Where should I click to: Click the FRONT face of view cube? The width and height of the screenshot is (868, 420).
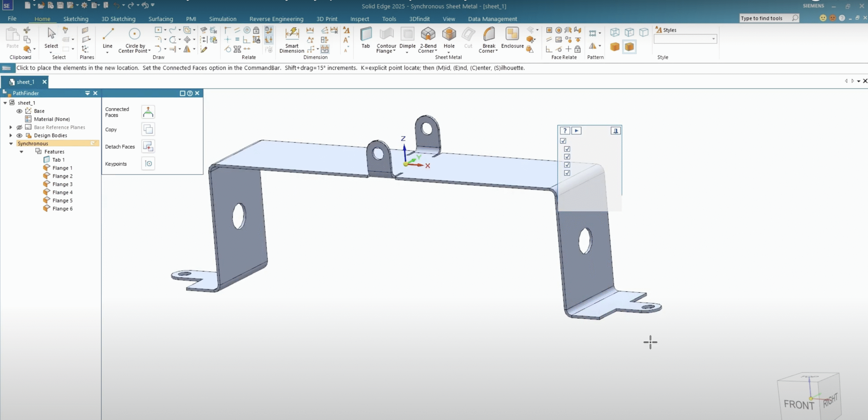[x=798, y=404]
